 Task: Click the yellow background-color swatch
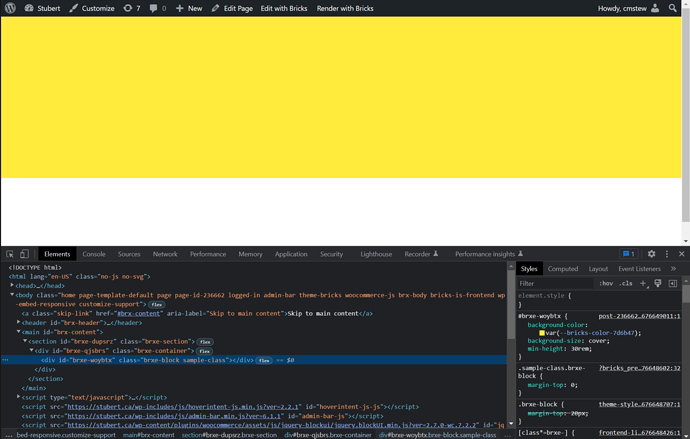(542, 333)
